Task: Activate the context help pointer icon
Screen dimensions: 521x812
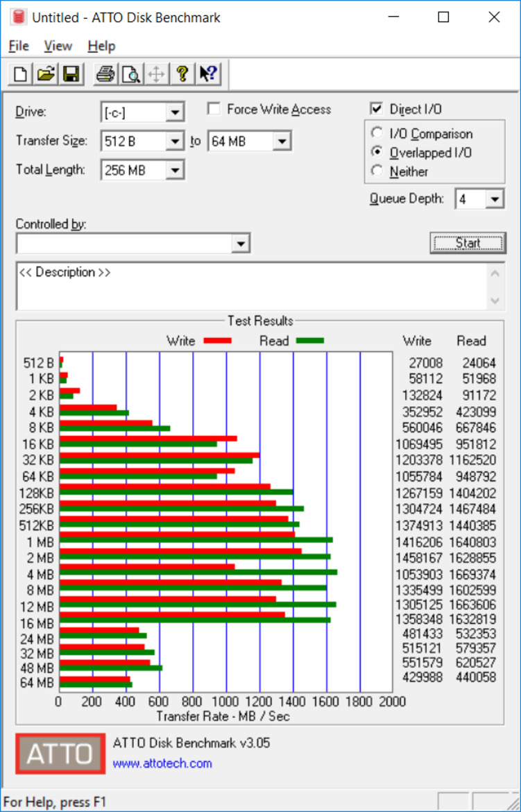Action: point(208,74)
